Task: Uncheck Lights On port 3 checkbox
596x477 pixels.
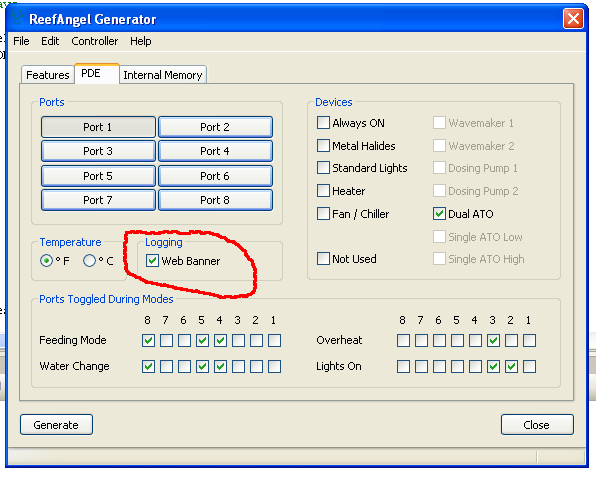Action: tap(493, 367)
